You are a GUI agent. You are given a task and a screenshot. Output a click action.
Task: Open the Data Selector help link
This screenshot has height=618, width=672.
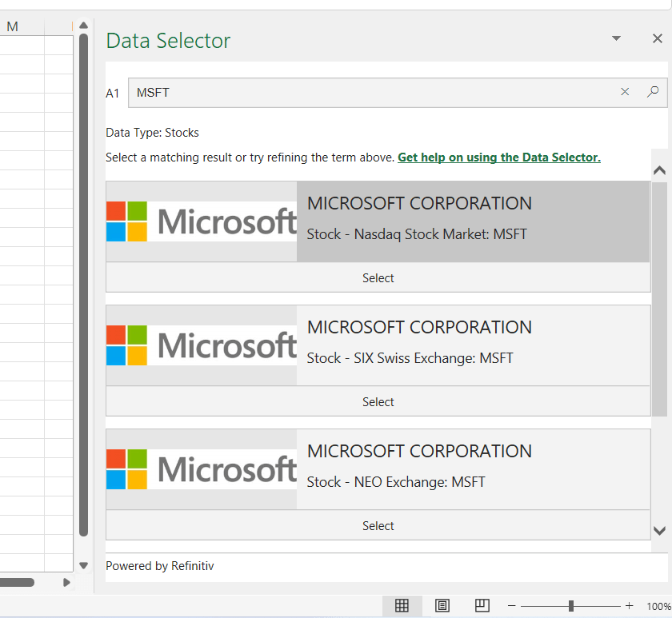click(x=499, y=157)
